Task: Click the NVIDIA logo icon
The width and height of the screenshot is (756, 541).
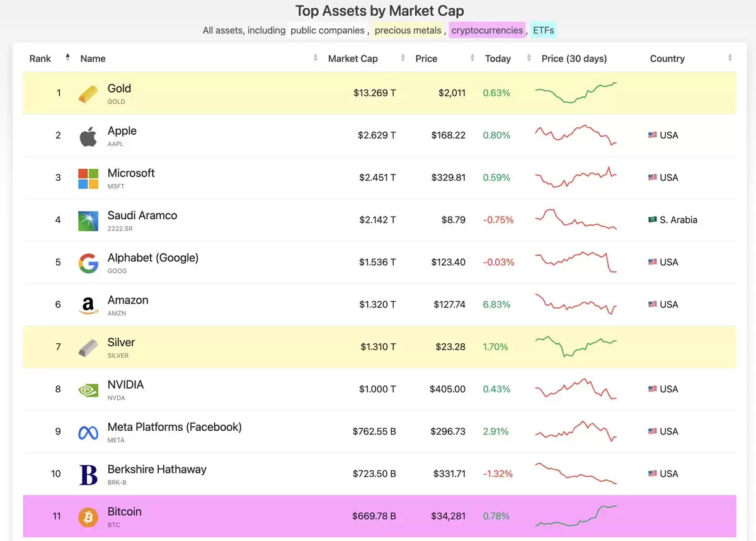Action: (88, 390)
